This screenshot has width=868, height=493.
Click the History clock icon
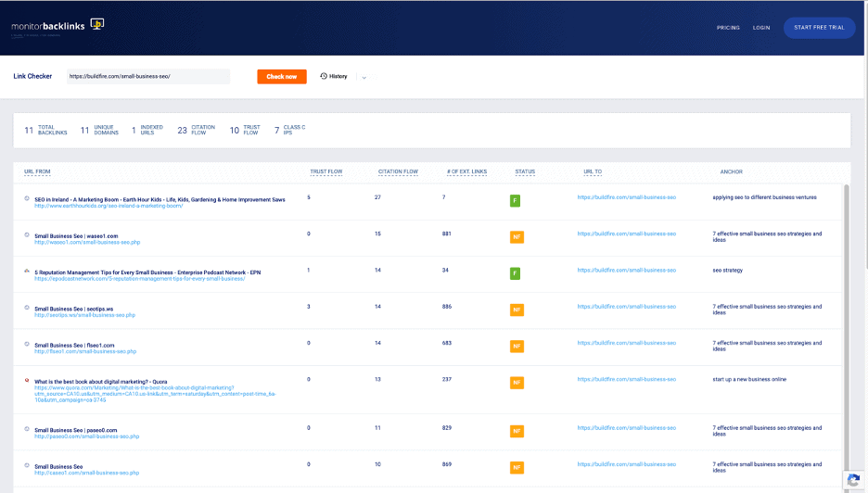pyautogui.click(x=324, y=76)
